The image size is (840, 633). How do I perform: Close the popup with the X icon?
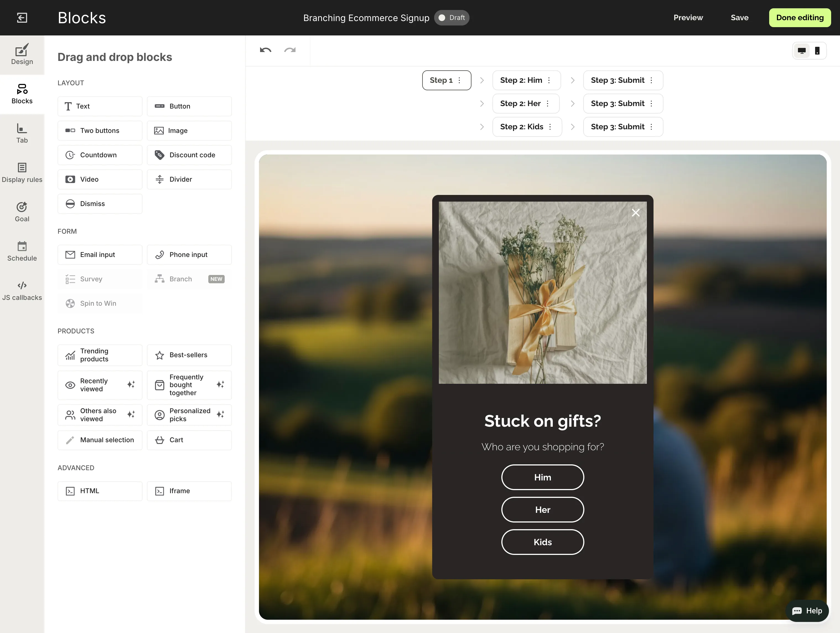(635, 213)
